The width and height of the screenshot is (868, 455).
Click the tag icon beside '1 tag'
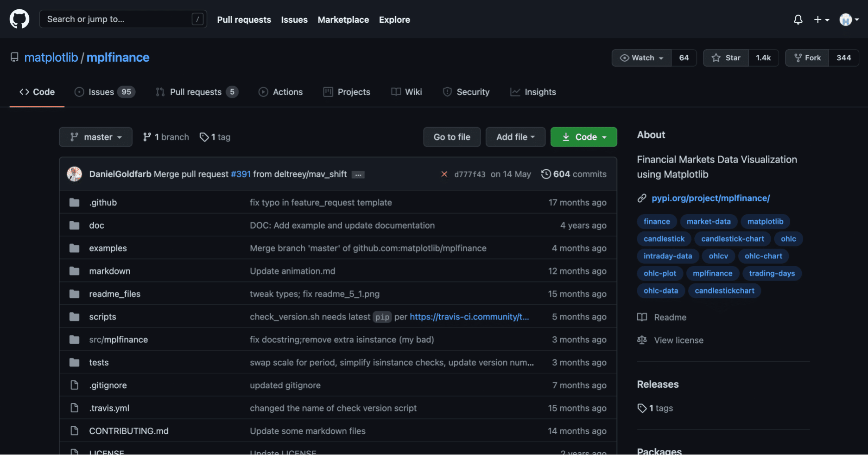(x=204, y=137)
